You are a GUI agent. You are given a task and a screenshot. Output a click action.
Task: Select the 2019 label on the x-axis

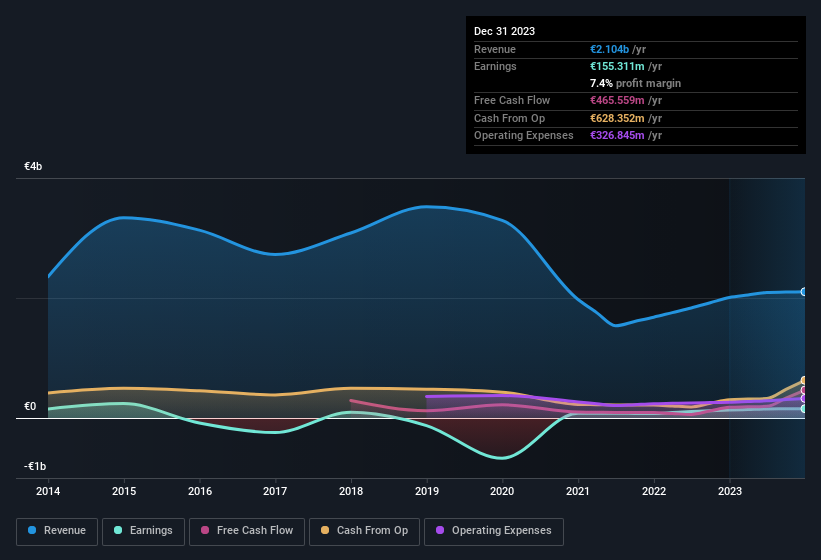coord(427,491)
